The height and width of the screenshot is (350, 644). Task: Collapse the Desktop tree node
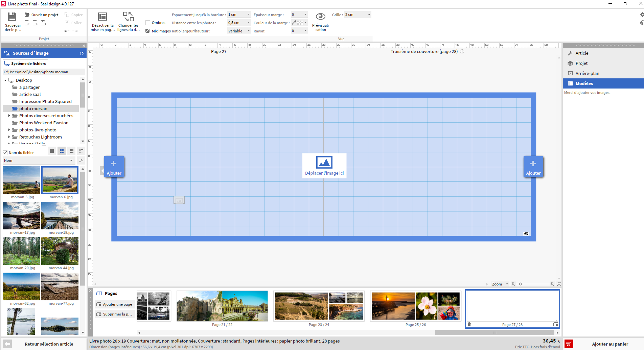[5, 80]
